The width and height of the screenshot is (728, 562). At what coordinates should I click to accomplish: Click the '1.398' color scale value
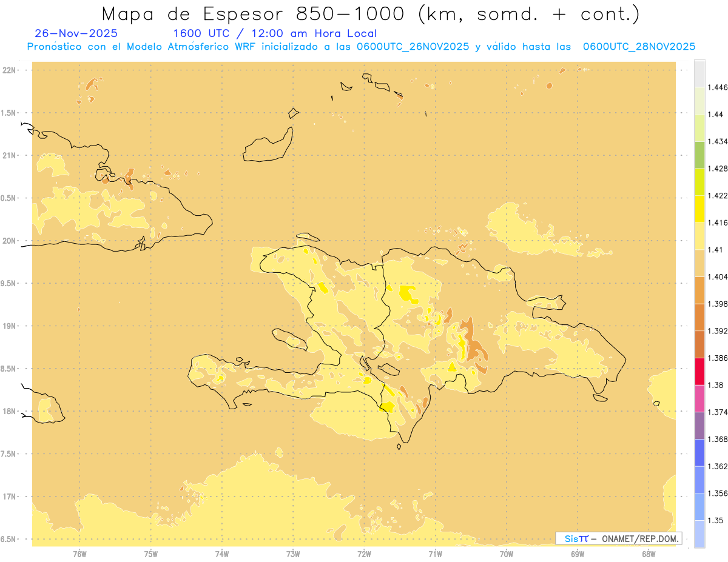718,304
